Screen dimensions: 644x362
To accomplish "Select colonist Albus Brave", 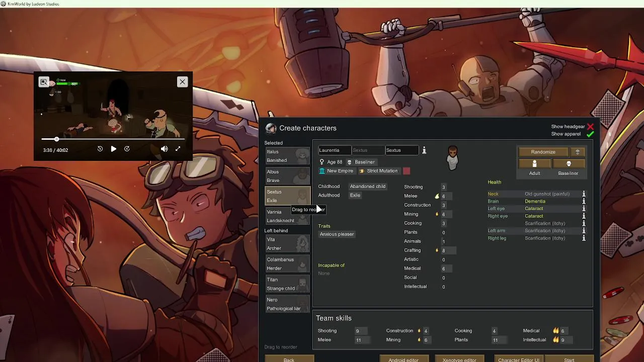I will (287, 176).
